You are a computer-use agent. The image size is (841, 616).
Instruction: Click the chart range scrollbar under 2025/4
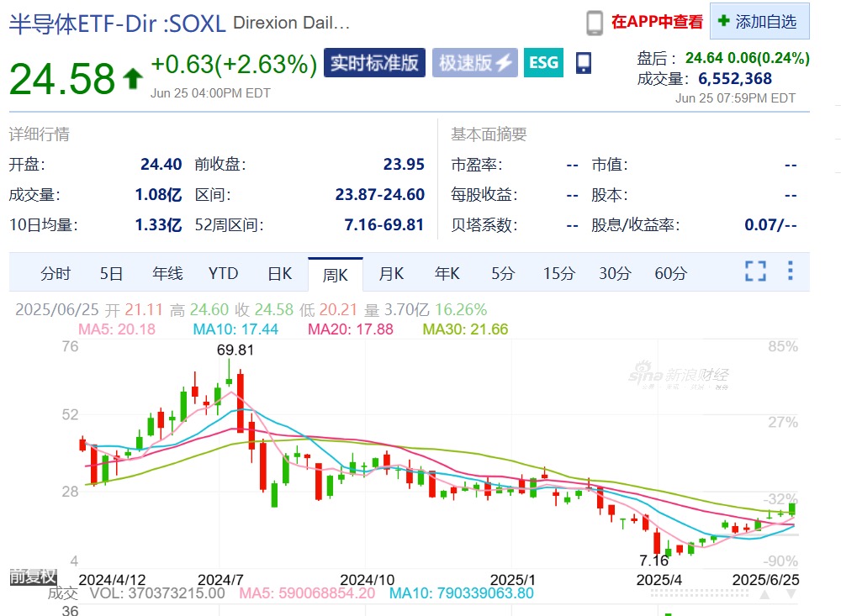coord(700,593)
